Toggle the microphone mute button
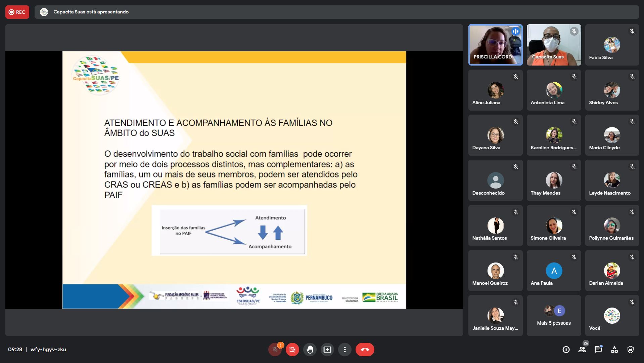The height and width of the screenshot is (363, 644). coord(275,350)
